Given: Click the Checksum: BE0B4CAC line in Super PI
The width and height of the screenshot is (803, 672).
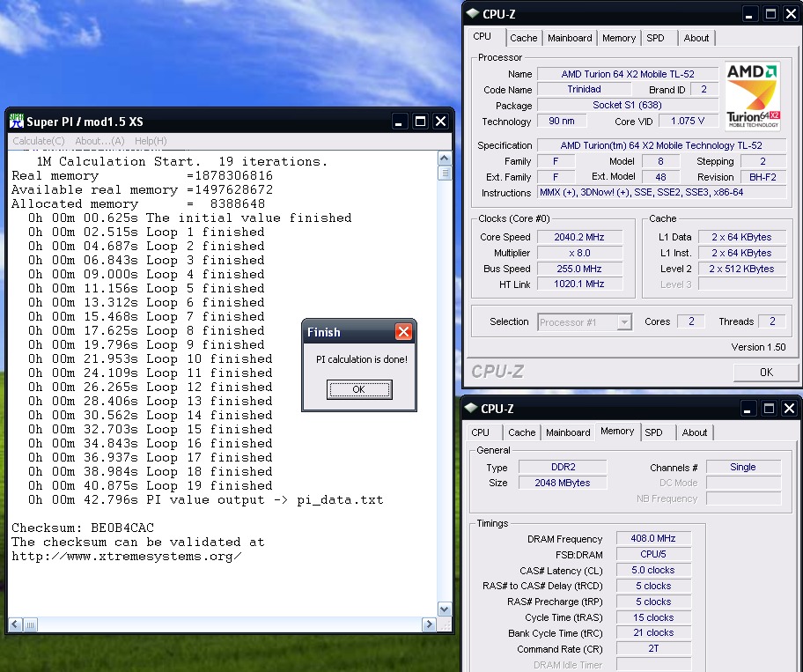Looking at the screenshot, I should [x=83, y=528].
